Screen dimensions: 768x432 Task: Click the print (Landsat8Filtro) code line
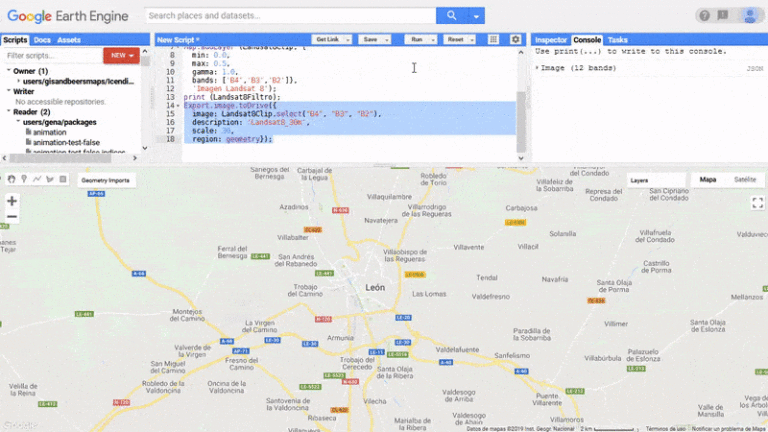(x=232, y=97)
